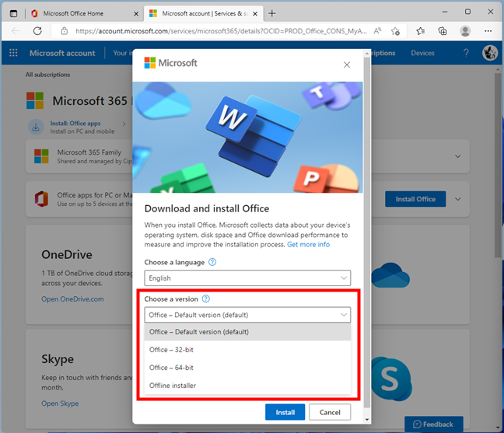Click the Skype logo icon
The image size is (504, 433).
(390, 379)
